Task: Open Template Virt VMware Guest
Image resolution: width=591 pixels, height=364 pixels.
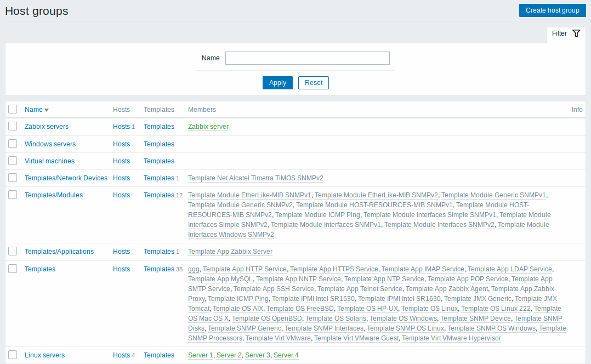Action: coord(356,338)
